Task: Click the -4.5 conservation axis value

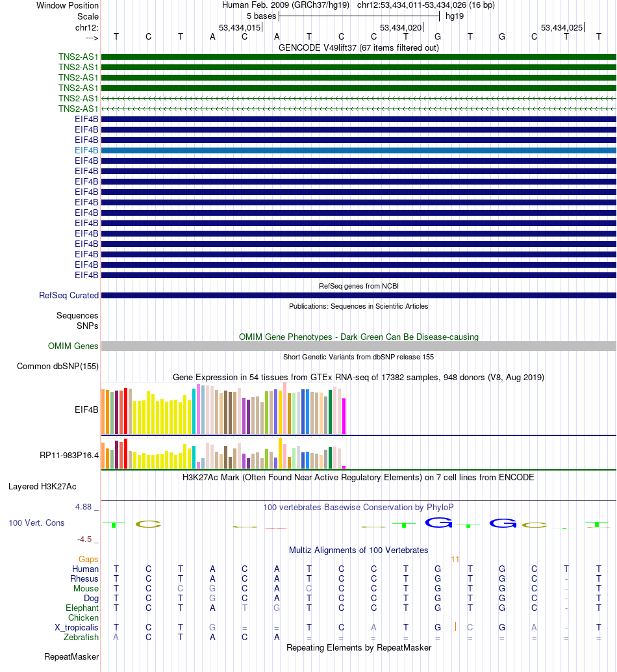Action: [84, 539]
